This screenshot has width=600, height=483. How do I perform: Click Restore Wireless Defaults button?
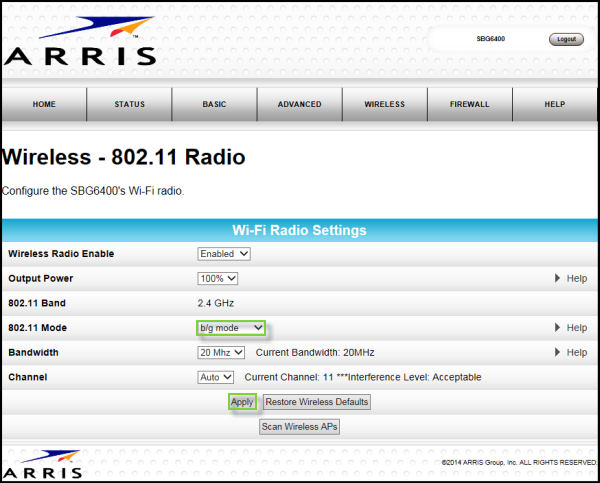pyautogui.click(x=317, y=402)
